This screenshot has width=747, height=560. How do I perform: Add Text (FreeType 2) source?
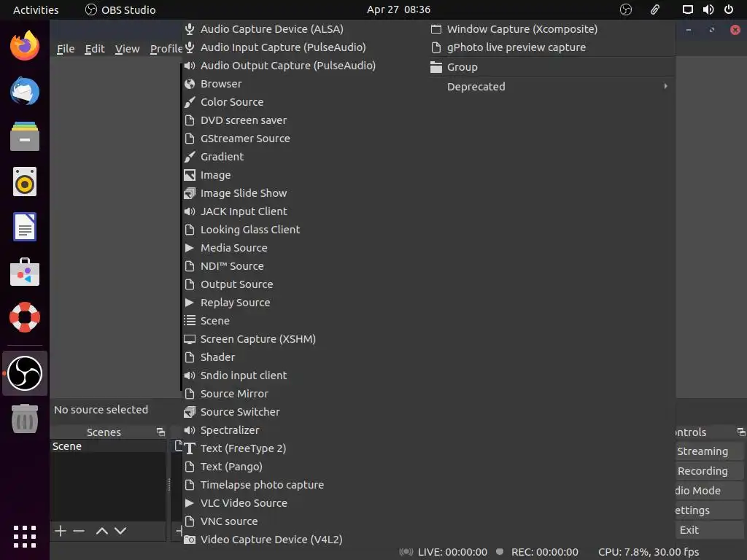[305, 448]
